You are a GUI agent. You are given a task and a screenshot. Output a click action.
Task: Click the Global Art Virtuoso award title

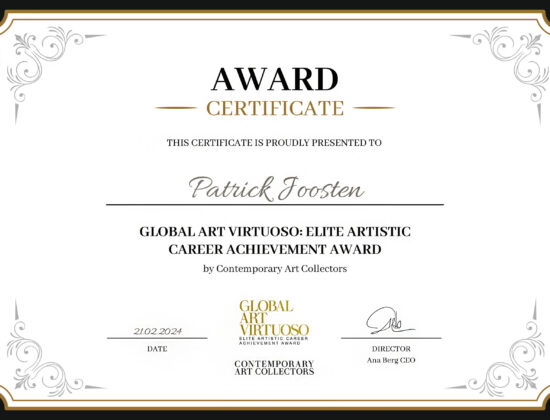(275, 240)
